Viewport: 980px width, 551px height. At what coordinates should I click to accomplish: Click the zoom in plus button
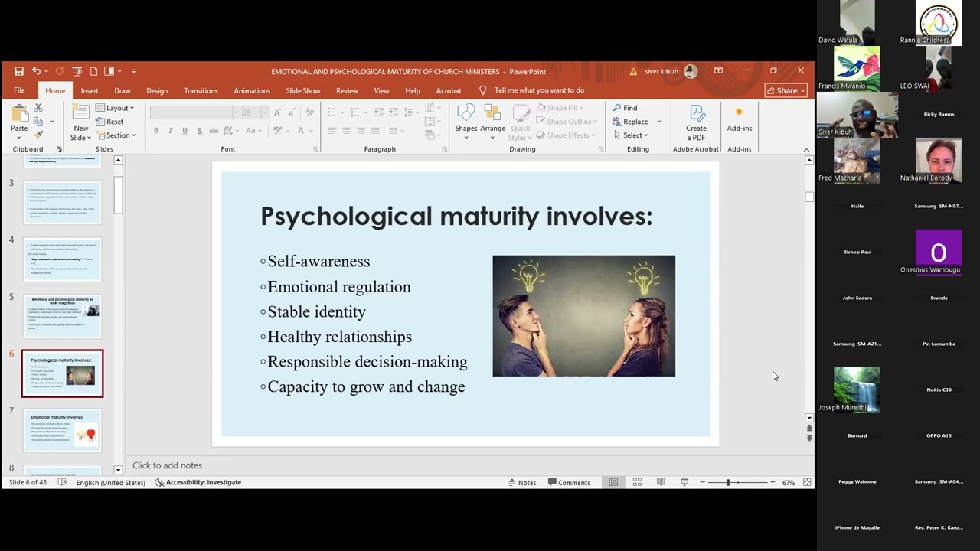[x=773, y=482]
